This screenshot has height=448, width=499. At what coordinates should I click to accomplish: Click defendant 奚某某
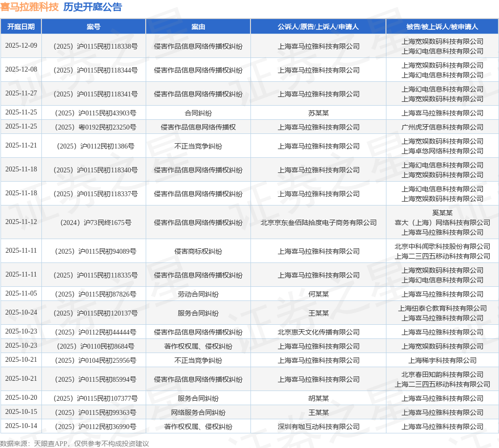442,213
